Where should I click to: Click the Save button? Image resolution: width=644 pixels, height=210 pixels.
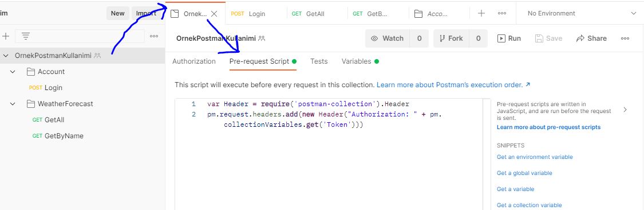[549, 38]
